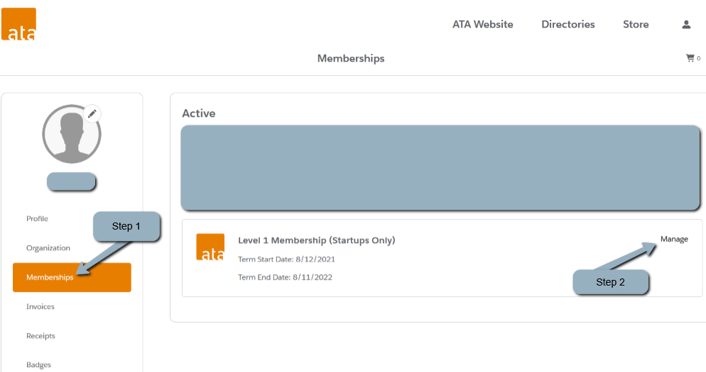
Task: Click the avatar placeholder image
Action: click(72, 134)
